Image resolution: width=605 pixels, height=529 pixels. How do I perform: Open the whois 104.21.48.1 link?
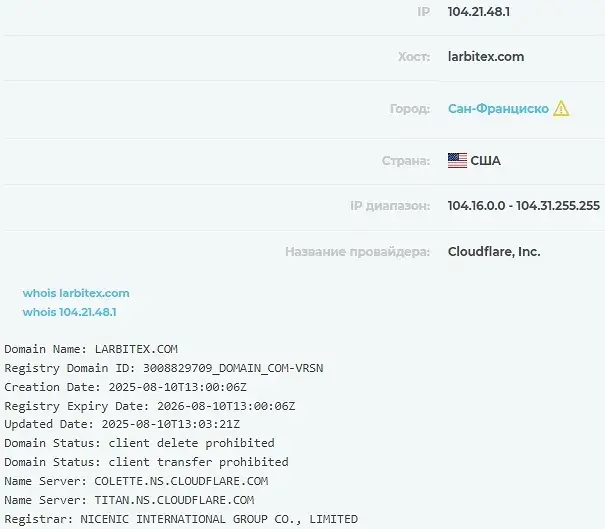point(69,312)
